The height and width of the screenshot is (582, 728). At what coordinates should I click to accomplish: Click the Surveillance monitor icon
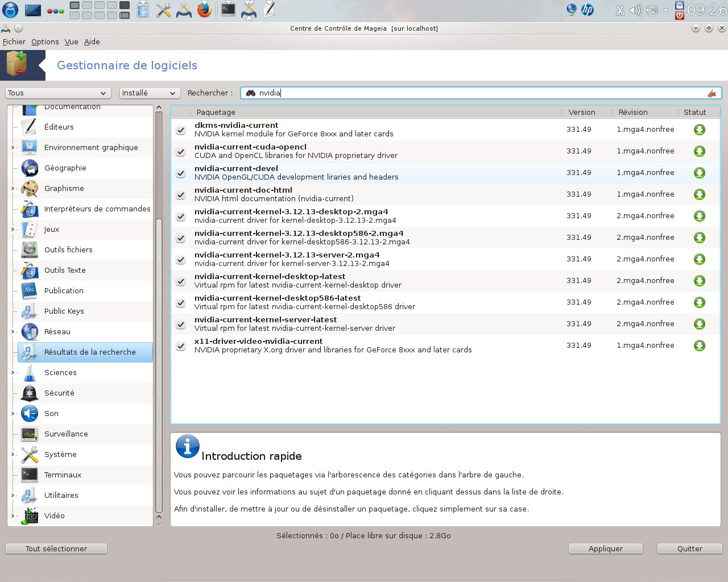[30, 434]
